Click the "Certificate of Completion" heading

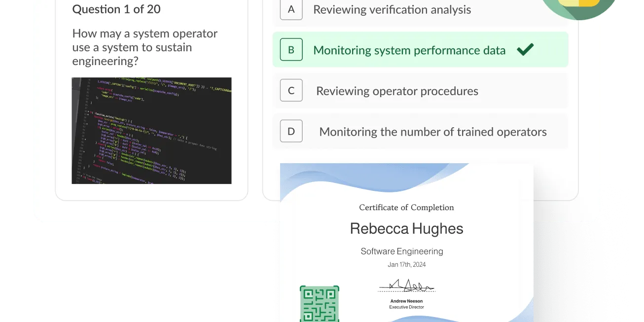[406, 208]
